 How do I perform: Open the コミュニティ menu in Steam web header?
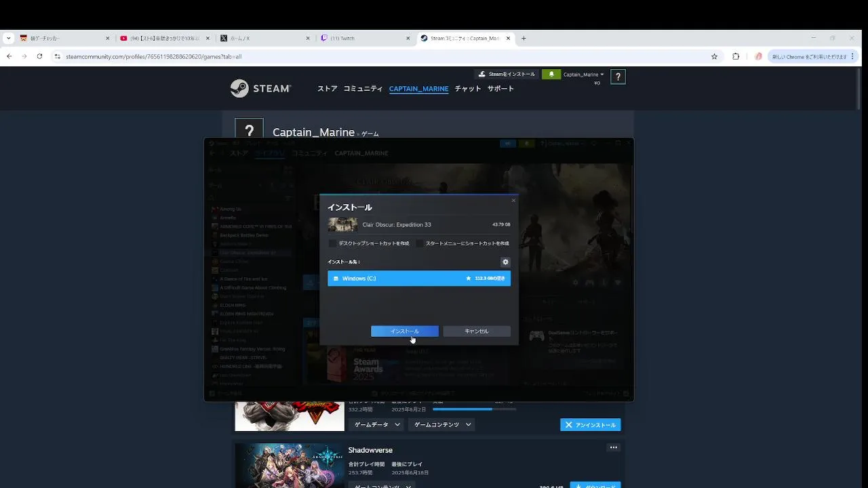363,89
